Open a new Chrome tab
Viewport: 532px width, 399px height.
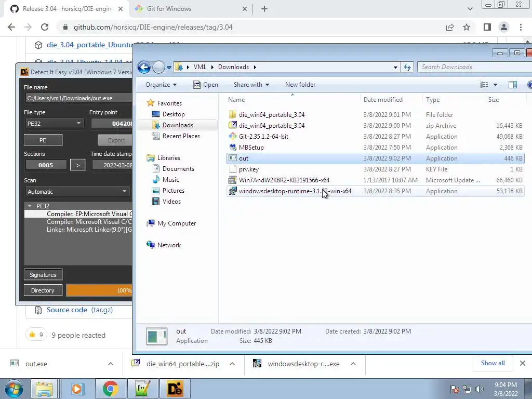264,9
